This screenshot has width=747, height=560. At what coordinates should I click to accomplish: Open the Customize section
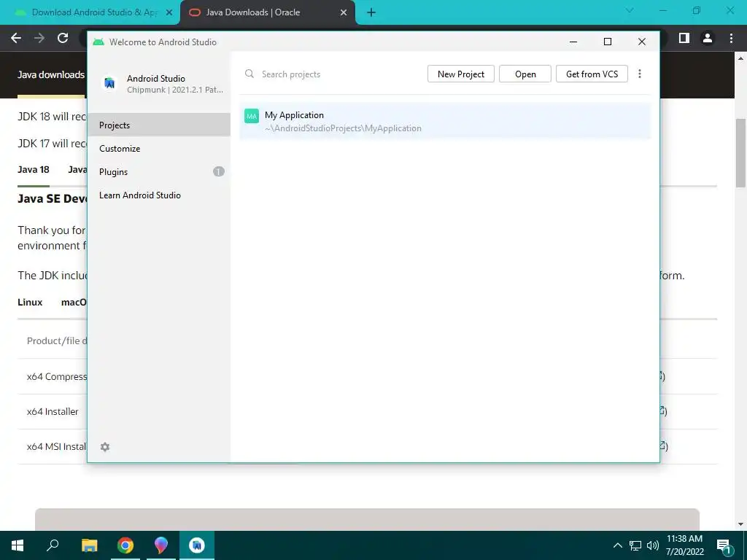[159, 149]
